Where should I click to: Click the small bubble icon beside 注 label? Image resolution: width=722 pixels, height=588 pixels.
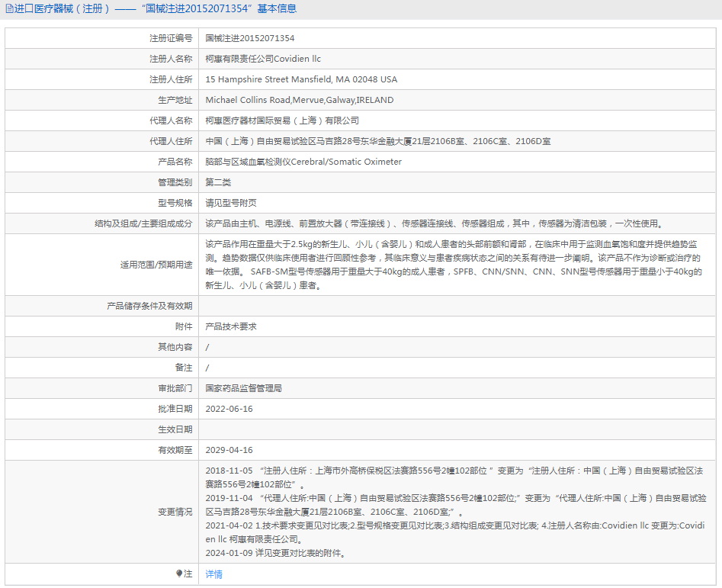177,574
